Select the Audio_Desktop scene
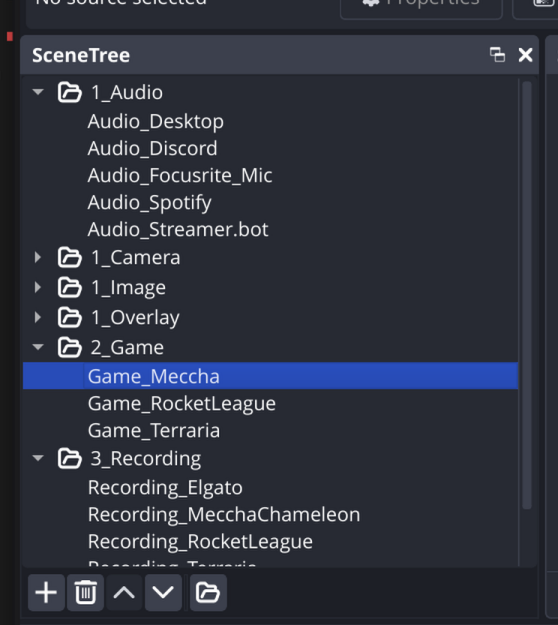 point(270,121)
